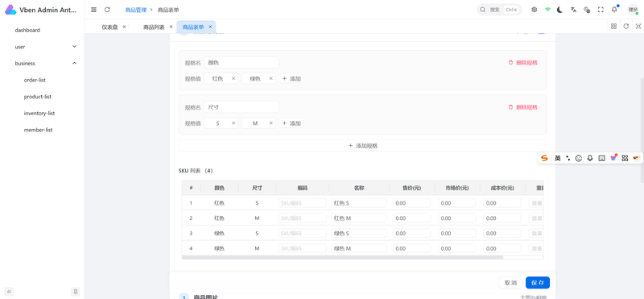
Task: Focus the 规格名 field containing 颜色
Action: pyautogui.click(x=242, y=63)
